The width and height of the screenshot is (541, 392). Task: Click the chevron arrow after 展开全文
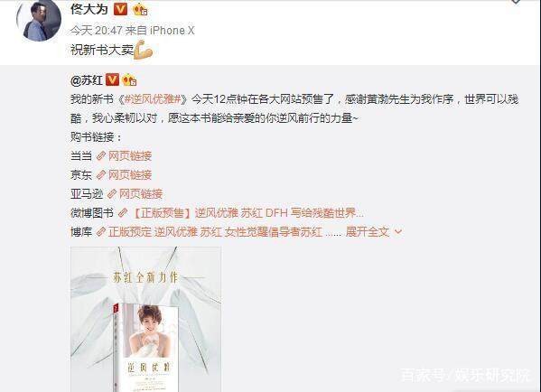coord(398,232)
